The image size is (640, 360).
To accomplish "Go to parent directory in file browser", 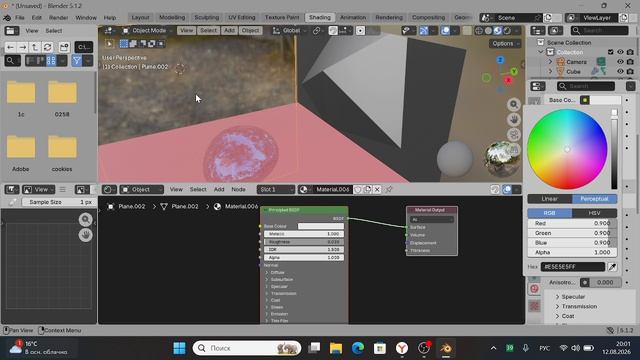I will pyautogui.click(x=35, y=47).
